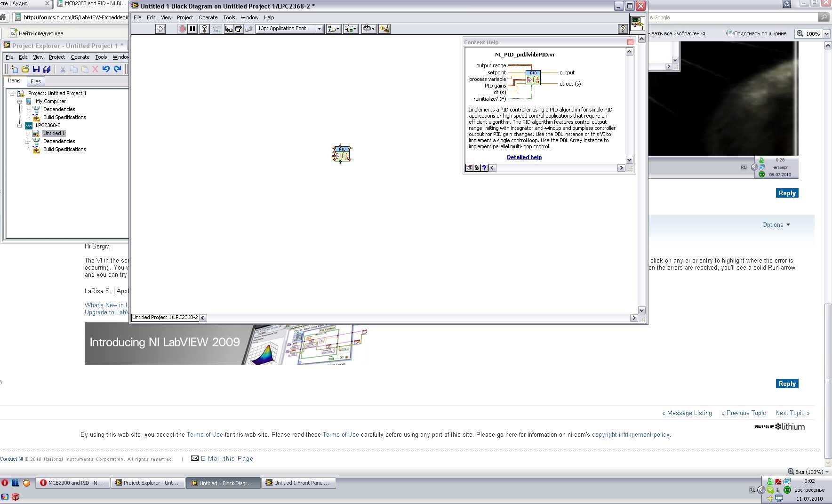Click Save icon in Project Explorer toolbar

click(x=36, y=69)
